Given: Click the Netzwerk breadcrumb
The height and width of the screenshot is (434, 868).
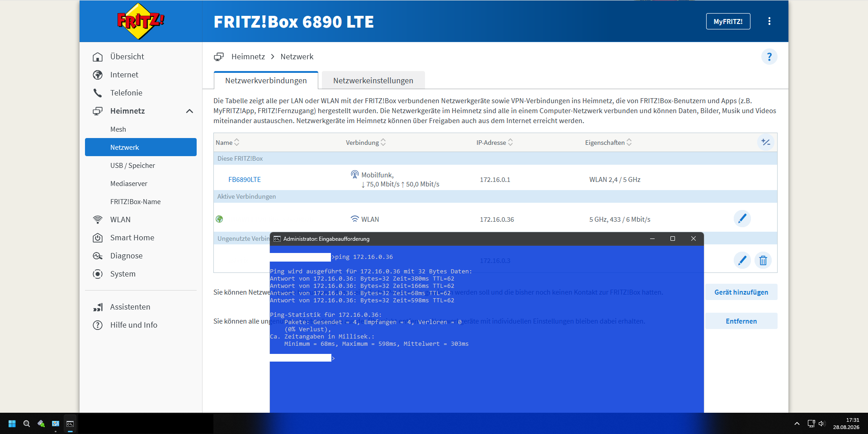Looking at the screenshot, I should [297, 57].
